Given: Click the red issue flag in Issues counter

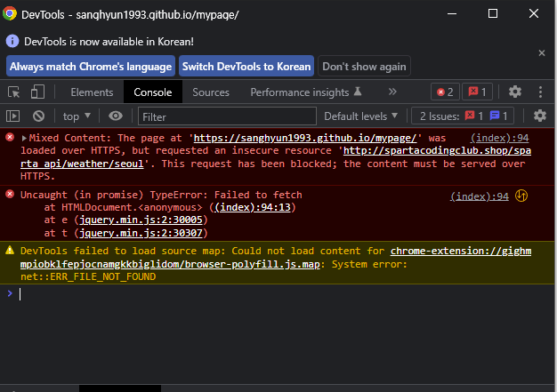Looking at the screenshot, I should [470, 116].
